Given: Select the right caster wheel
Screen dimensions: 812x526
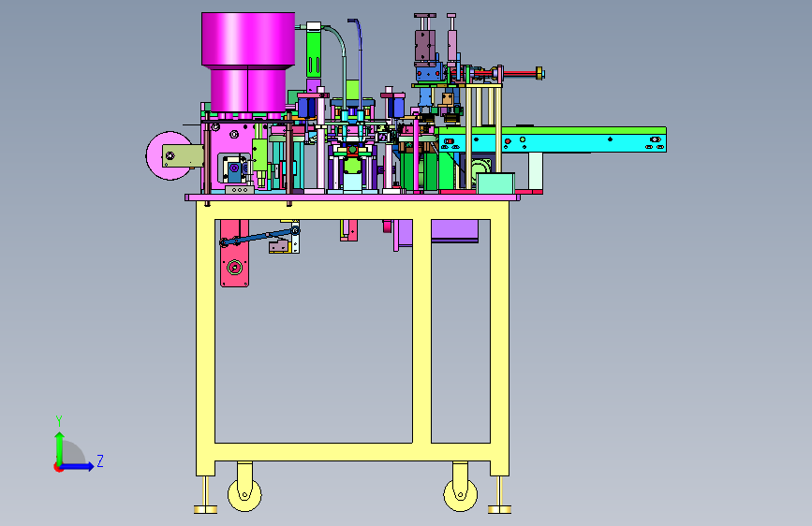Looking at the screenshot, I should [x=461, y=495].
